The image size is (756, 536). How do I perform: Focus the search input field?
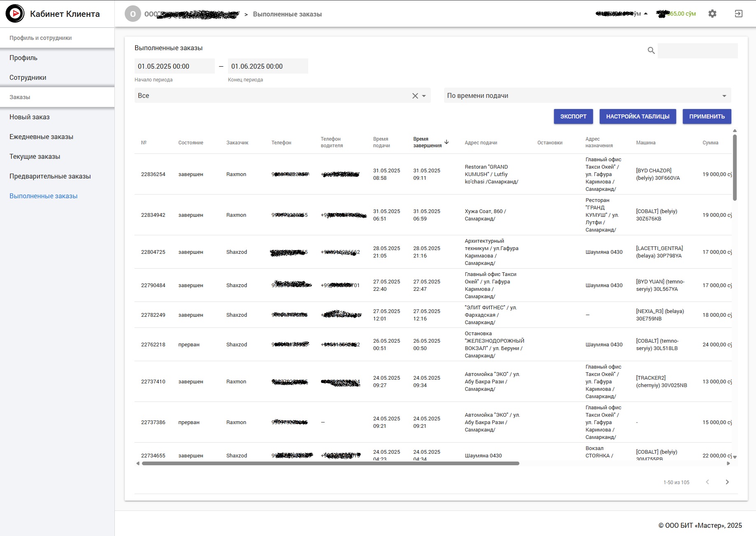pos(697,51)
